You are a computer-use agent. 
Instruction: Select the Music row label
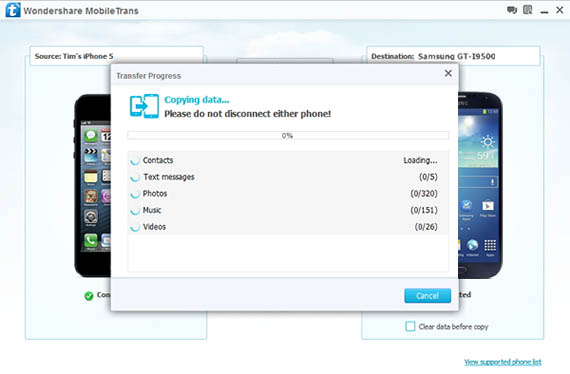tap(152, 210)
